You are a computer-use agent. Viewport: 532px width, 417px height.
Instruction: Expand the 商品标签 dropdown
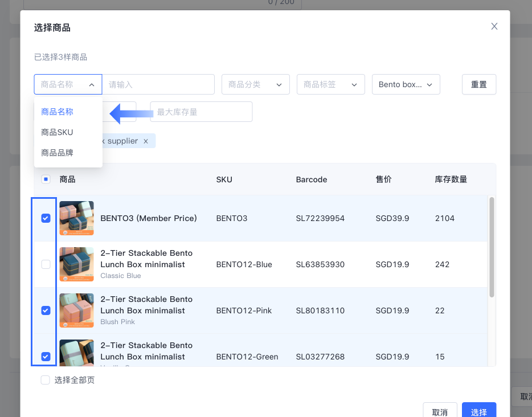pos(331,84)
